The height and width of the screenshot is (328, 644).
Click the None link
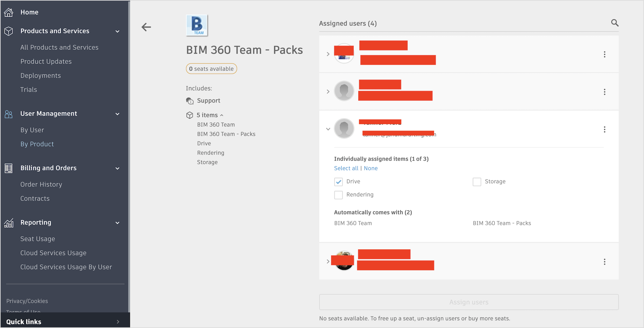click(x=370, y=168)
